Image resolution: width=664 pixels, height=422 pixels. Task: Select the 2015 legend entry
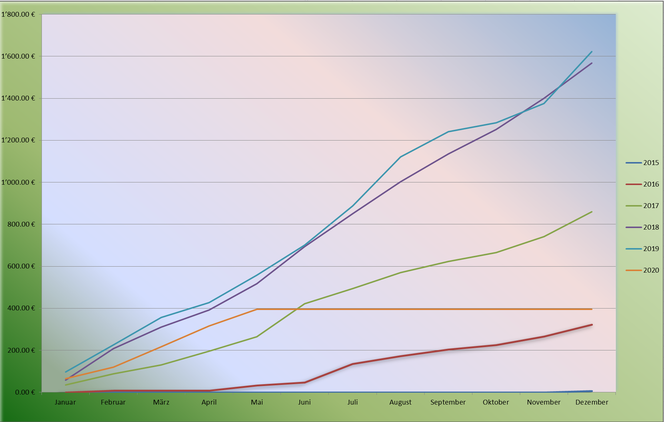642,163
